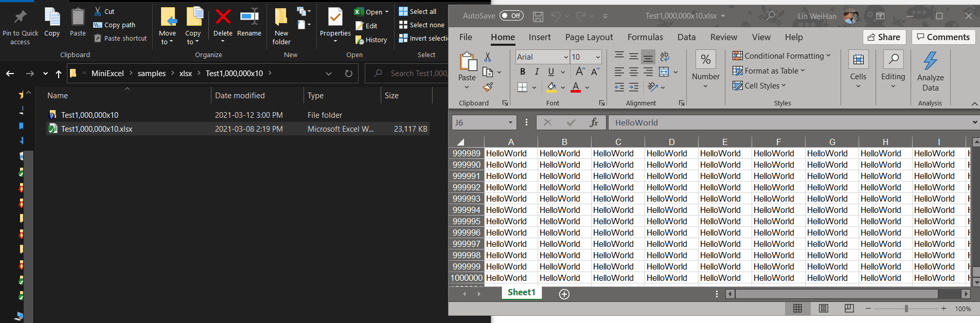Switch to Page Break Preview in status bar

tap(849, 308)
